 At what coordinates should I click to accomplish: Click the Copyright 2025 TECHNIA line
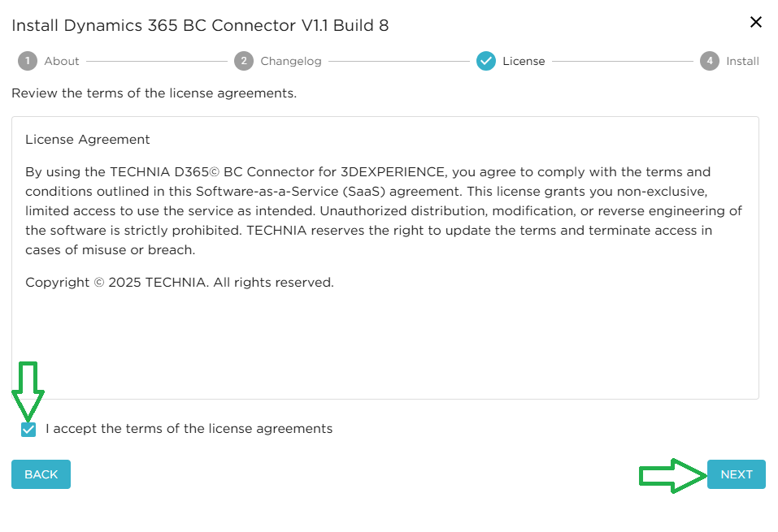click(180, 283)
